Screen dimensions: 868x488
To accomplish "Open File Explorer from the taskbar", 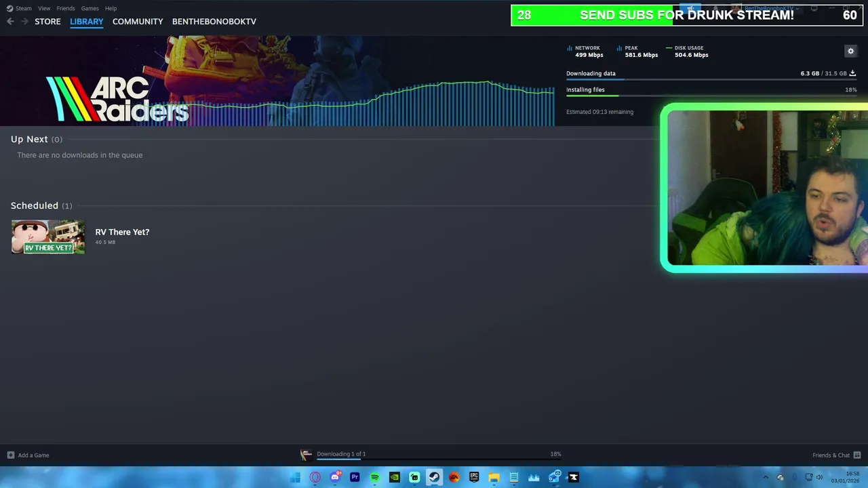I will pos(494,477).
